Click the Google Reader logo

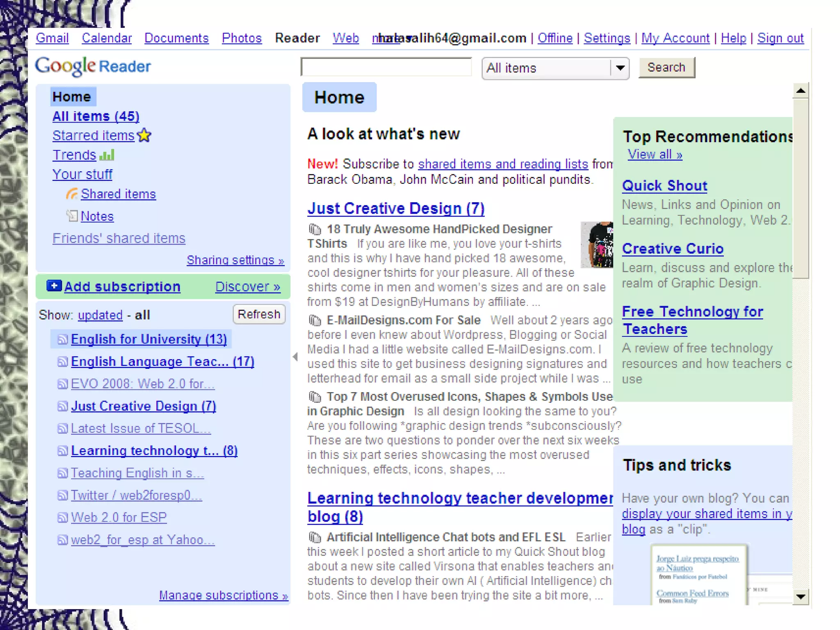93,66
